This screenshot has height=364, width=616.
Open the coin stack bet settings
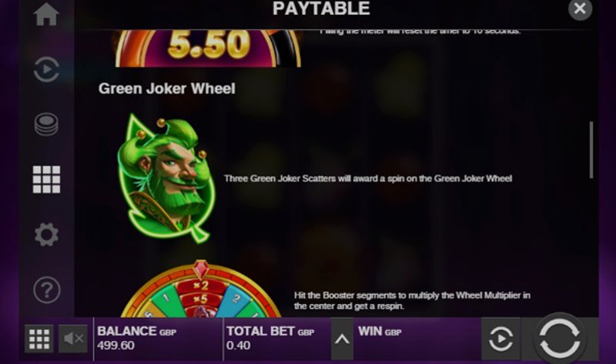46,124
